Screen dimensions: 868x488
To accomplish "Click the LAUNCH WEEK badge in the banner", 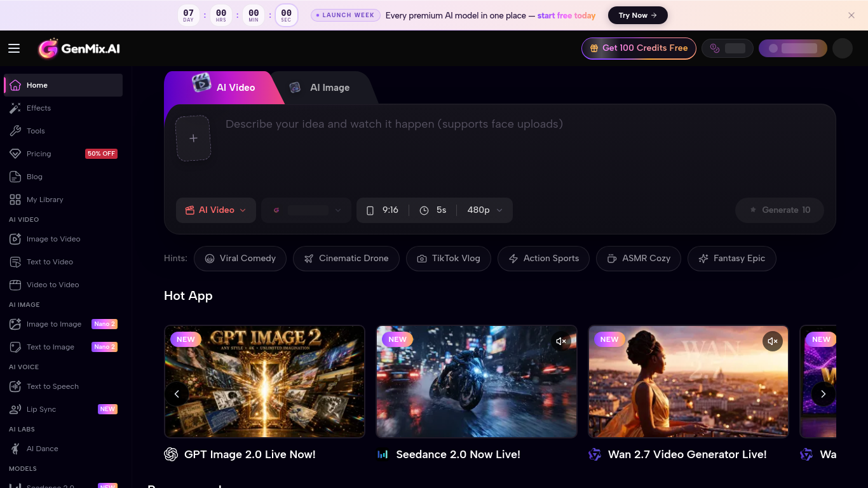I will (x=346, y=15).
